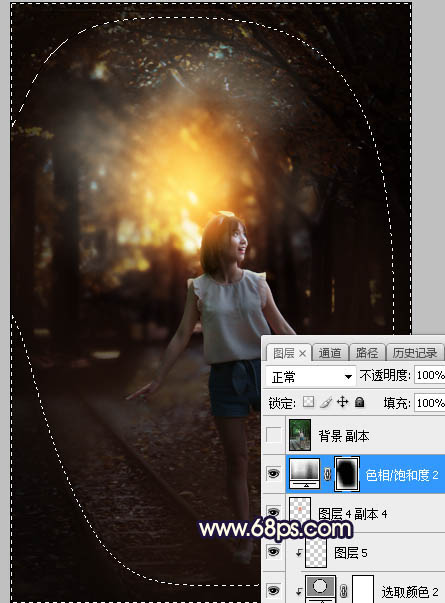This screenshot has width=445, height=603.
Task: Select the 图层 4 副本 4 thumbnail
Action: (x=300, y=510)
